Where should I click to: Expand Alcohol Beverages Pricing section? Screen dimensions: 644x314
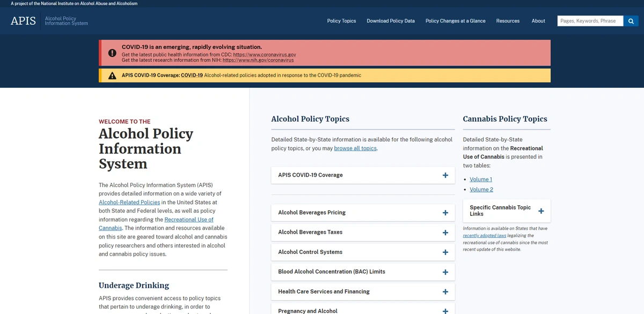363,213
